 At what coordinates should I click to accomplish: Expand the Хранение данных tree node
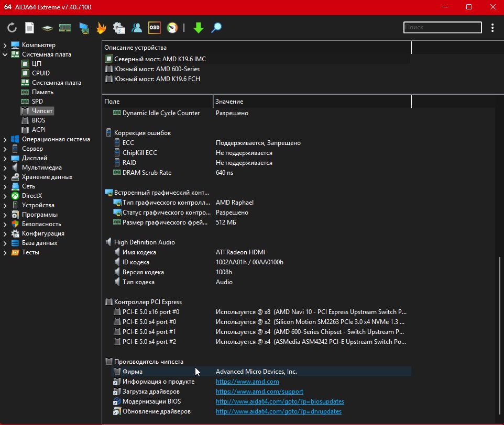(x=5, y=177)
